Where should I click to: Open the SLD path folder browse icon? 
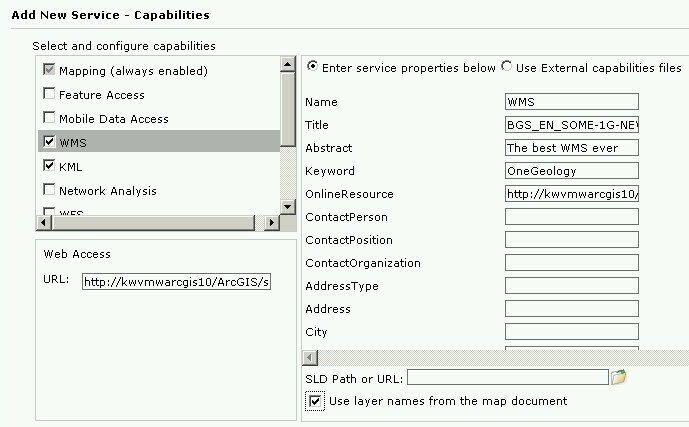(618, 377)
